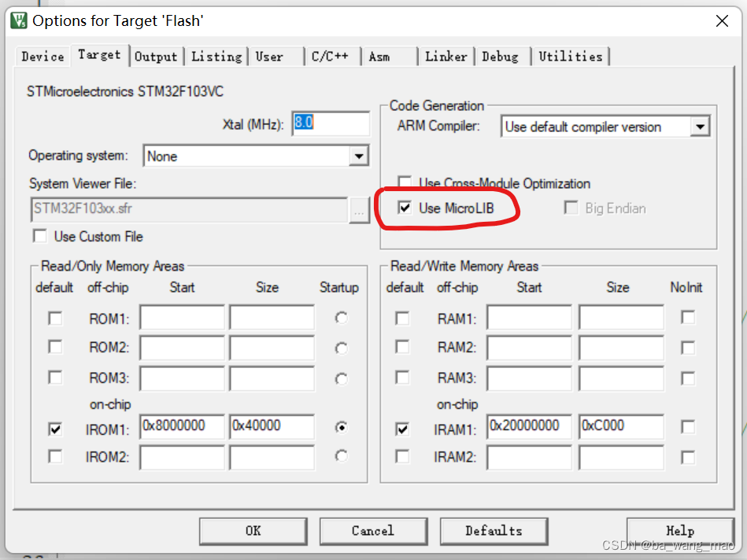This screenshot has height=560, width=747.
Task: Check the ROM3 default checkbox
Action: point(55,378)
